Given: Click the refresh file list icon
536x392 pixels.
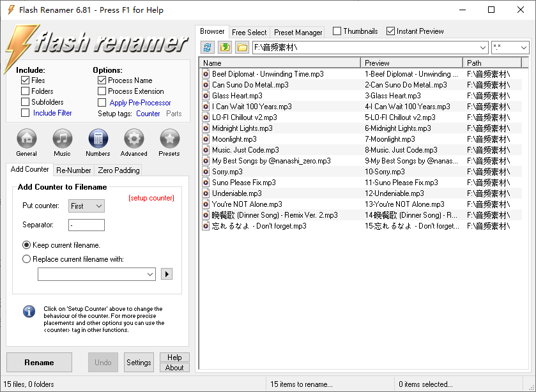Looking at the screenshot, I should (207, 47).
